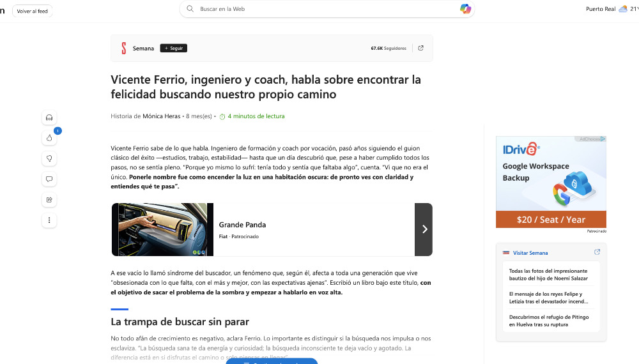Open story about bautizo del hijo de Noemí Salazar
This screenshot has height=364, width=639.
pos(548,275)
